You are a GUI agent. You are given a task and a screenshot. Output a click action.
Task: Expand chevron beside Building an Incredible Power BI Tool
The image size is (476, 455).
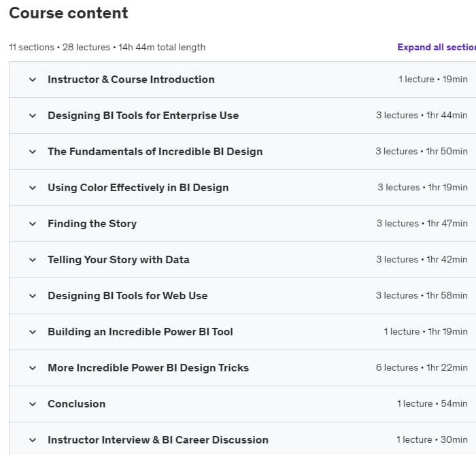point(33,332)
